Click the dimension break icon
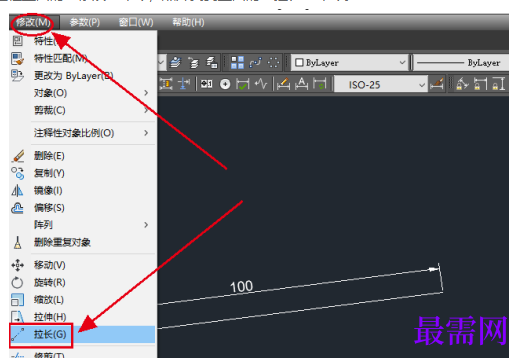The image size is (526, 362). click(x=184, y=84)
